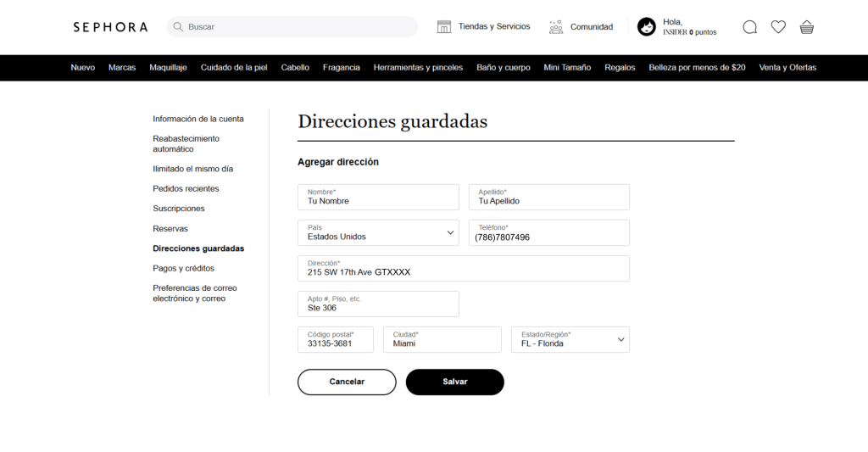Click the Apellido input field
The height and width of the screenshot is (452, 868).
[548, 198]
